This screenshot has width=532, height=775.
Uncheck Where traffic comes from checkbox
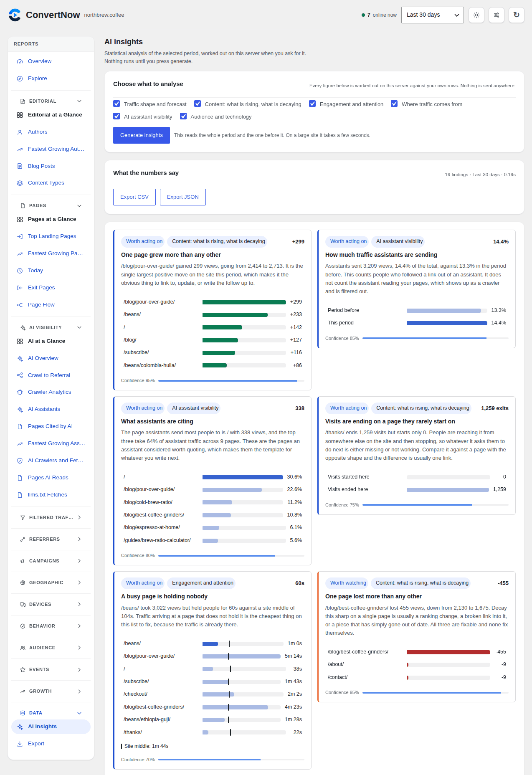coord(394,104)
